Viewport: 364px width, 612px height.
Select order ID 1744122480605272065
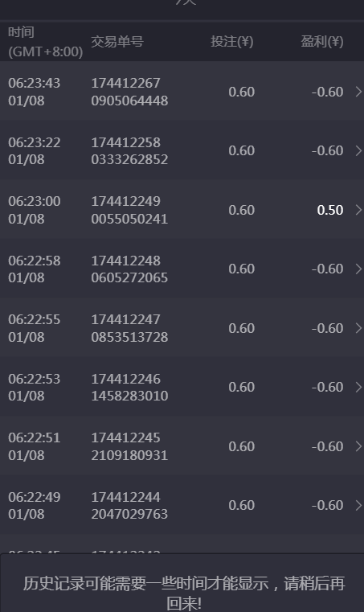coord(129,269)
